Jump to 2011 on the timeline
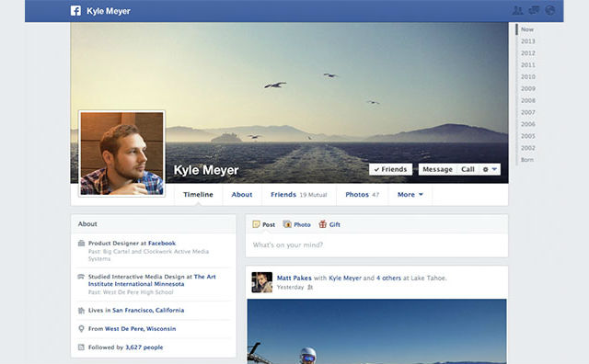This screenshot has height=364, width=589. tap(527, 65)
